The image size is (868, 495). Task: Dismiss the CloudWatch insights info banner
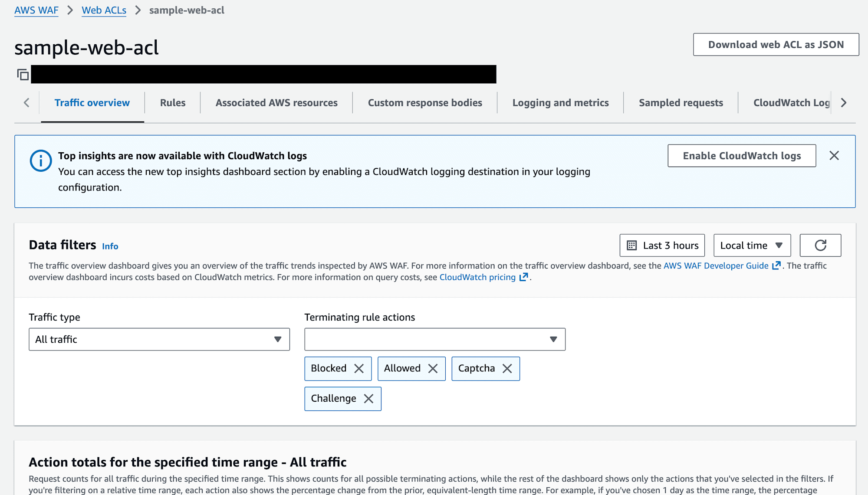click(x=834, y=156)
